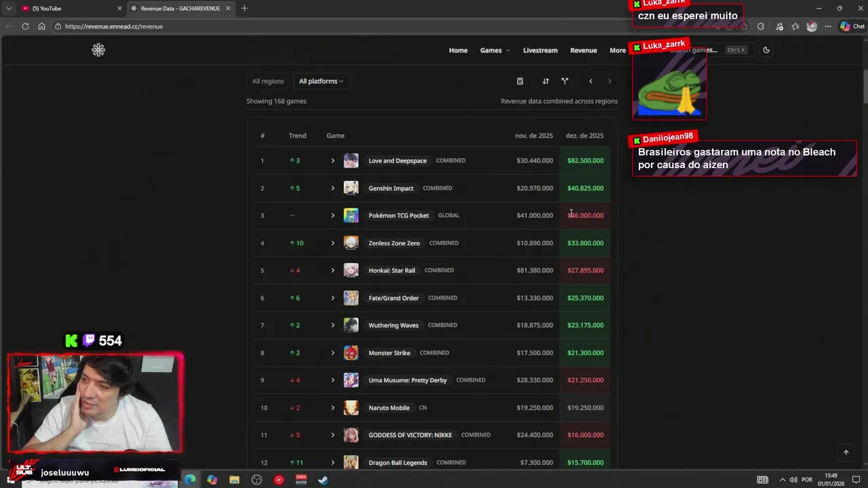
Task: Expand the Genshin Impact row
Action: tap(333, 188)
